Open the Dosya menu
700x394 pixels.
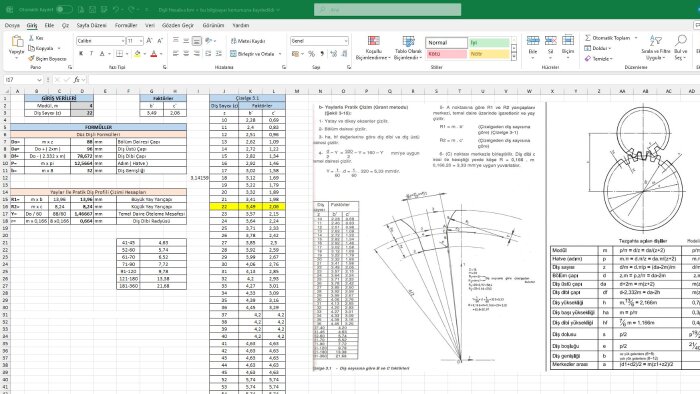click(x=12, y=25)
